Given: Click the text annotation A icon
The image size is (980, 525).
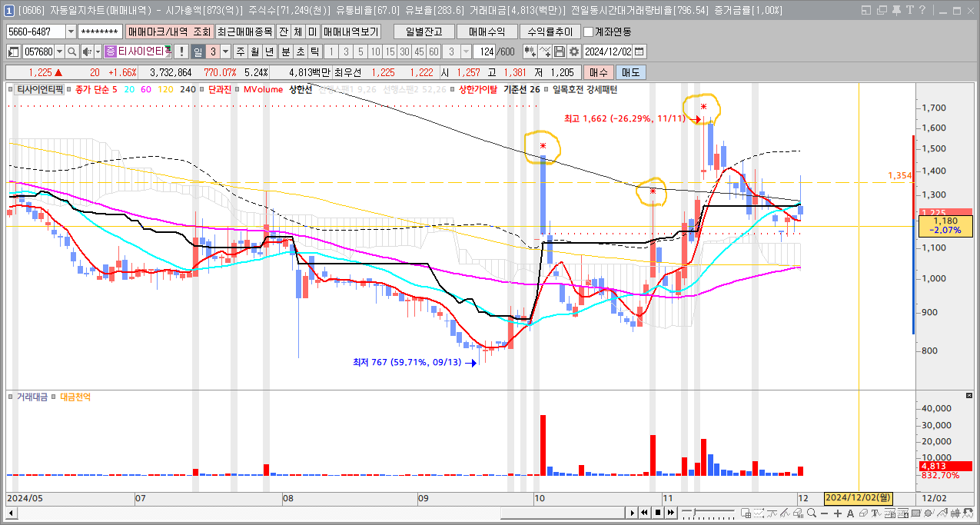Looking at the screenshot, I should (850, 513).
